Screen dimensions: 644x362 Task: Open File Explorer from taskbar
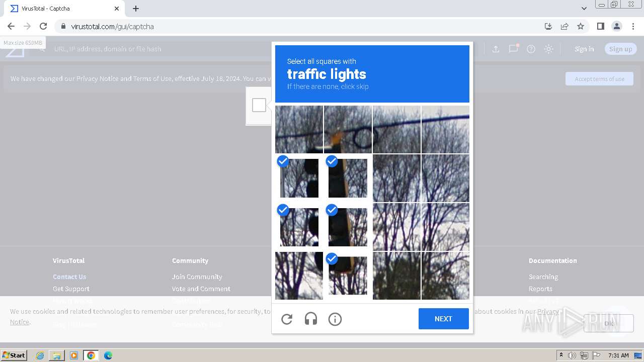[x=57, y=355]
